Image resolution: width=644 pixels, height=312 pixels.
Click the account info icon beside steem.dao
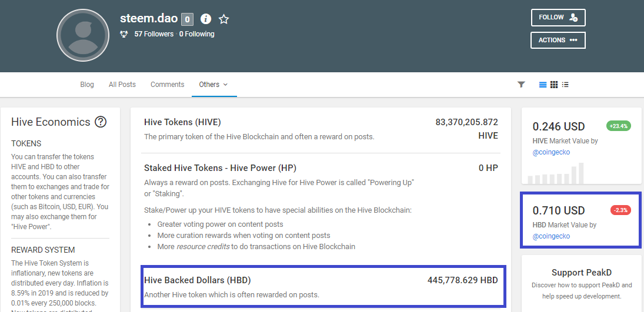click(206, 19)
